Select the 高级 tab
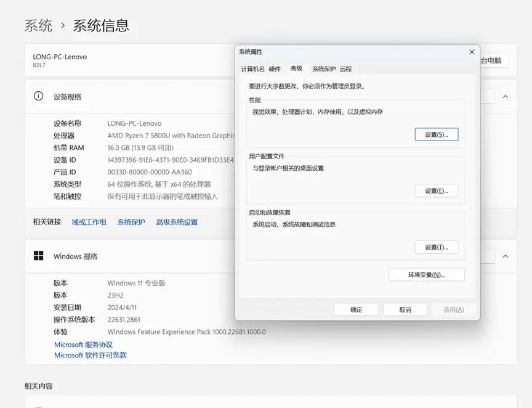 point(296,68)
